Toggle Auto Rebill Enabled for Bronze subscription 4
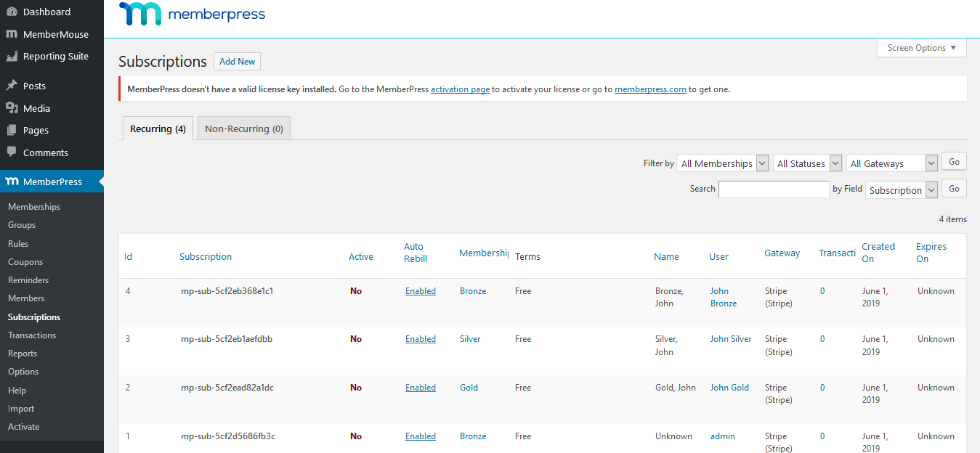The width and height of the screenshot is (980, 453). 420,291
